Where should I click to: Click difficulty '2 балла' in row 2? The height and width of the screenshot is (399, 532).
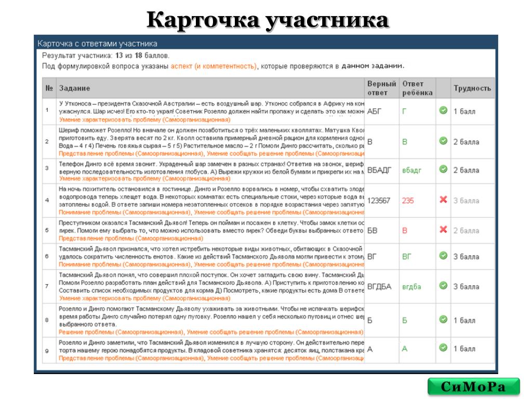(467, 142)
